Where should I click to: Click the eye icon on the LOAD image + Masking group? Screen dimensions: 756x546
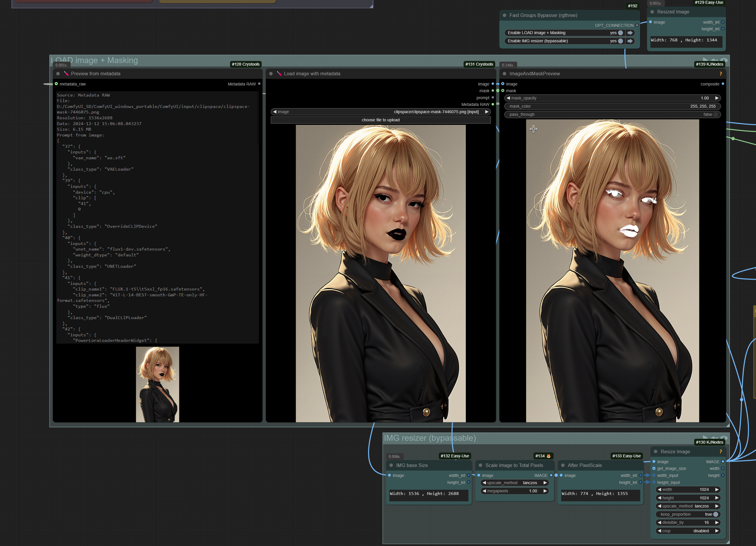(724, 60)
